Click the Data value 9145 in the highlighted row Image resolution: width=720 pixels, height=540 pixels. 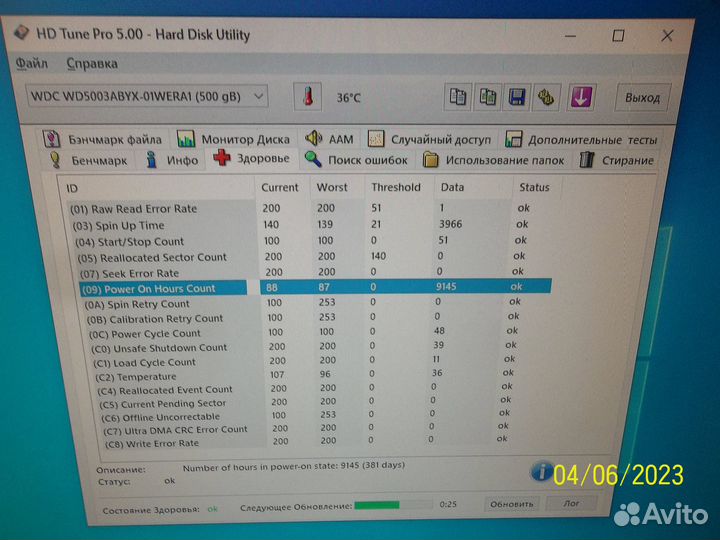[446, 287]
